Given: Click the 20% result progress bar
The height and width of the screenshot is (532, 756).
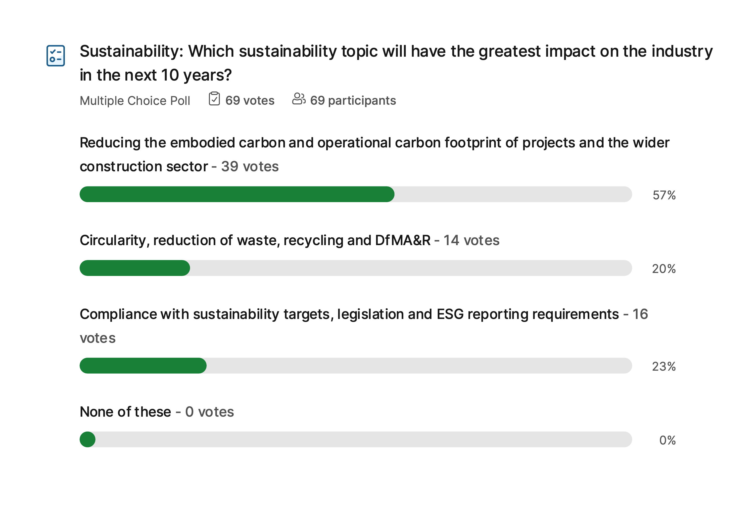Looking at the screenshot, I should [x=356, y=268].
